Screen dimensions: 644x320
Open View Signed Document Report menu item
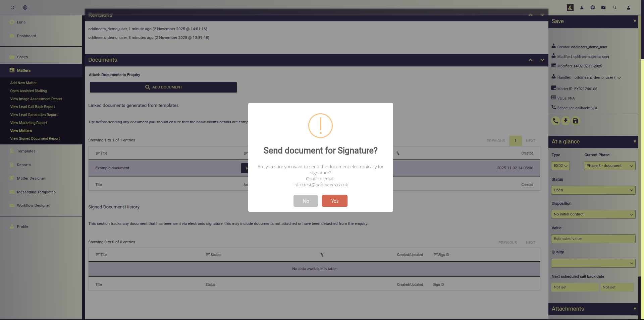pyautogui.click(x=35, y=139)
